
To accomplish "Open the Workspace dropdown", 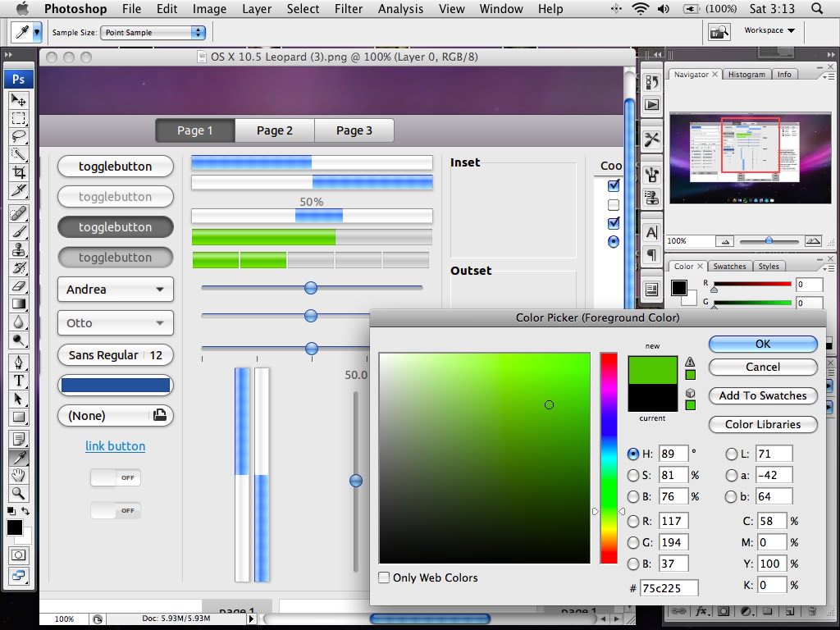I will click(769, 30).
